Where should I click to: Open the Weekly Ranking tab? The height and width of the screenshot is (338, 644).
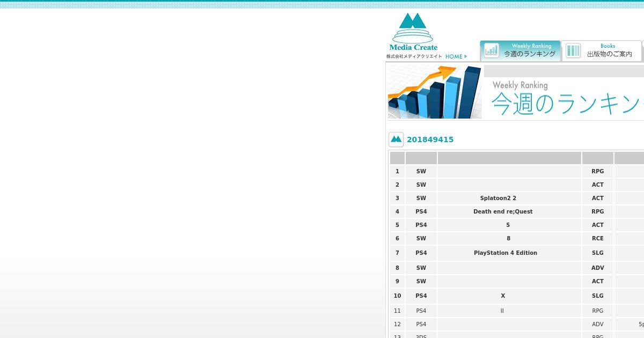[x=520, y=50]
